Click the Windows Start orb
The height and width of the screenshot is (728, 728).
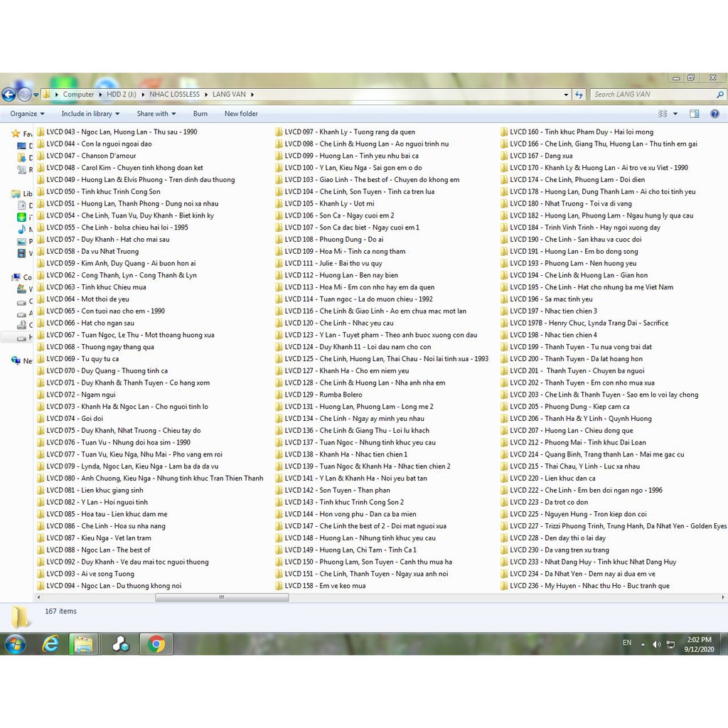(15, 644)
